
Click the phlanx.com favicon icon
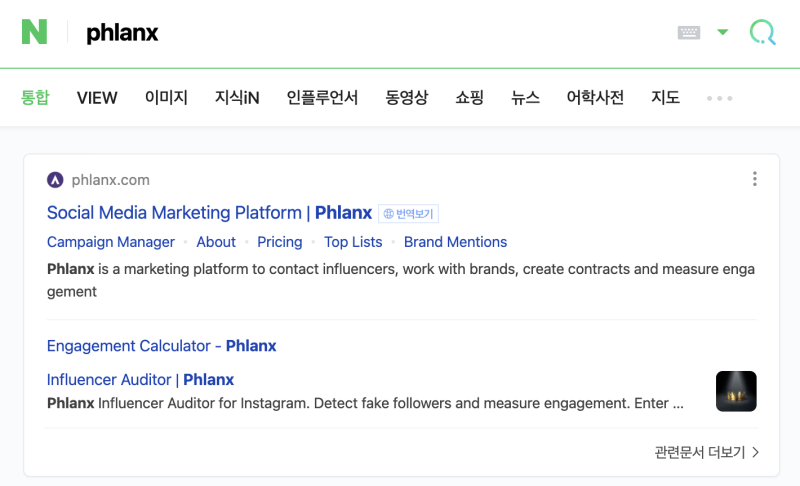point(55,180)
